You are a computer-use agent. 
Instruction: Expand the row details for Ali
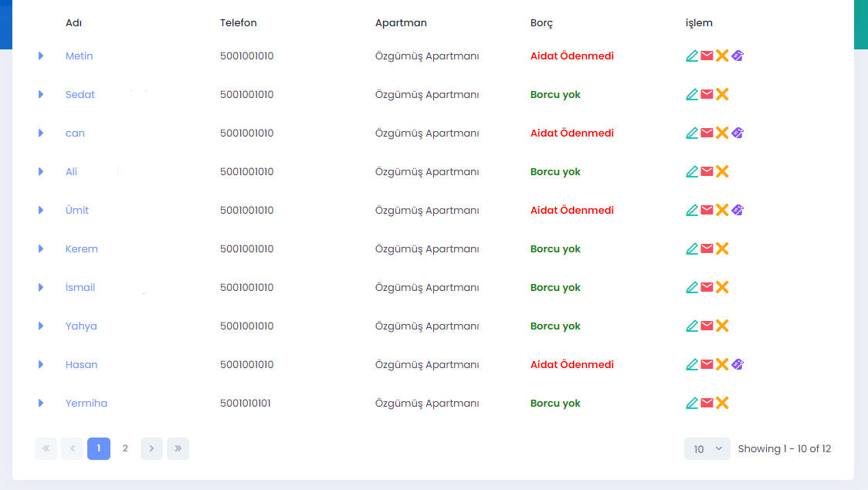coord(41,171)
